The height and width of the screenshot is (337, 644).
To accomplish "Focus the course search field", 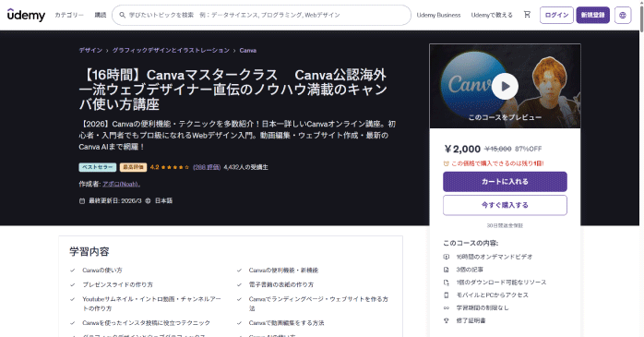I will [261, 15].
